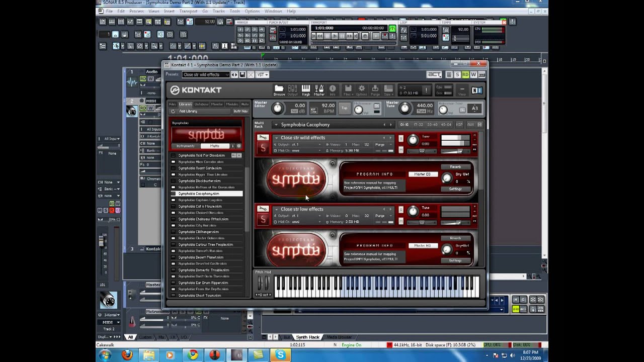This screenshot has height=362, width=644.
Task: Toggle the plugin header W write automation button
Action: [473, 74]
